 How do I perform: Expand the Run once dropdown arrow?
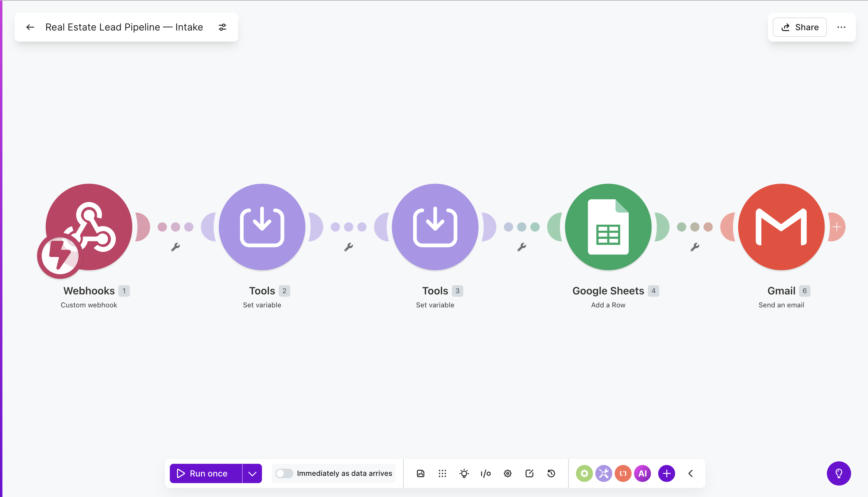tap(252, 473)
